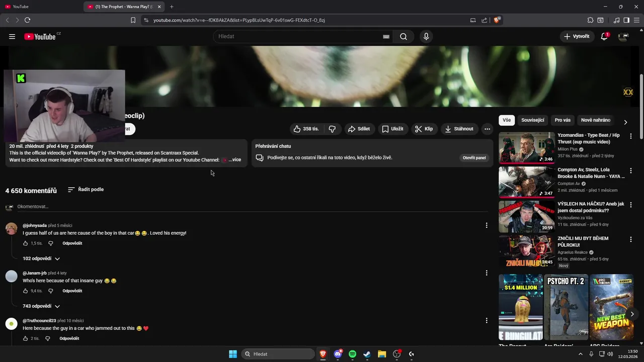Open Steam from the taskbar
The image size is (644, 362).
pyautogui.click(x=367, y=354)
